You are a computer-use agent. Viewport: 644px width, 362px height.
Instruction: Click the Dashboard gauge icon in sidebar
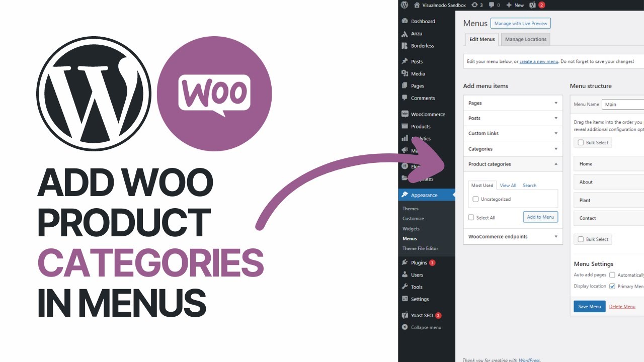pos(405,21)
